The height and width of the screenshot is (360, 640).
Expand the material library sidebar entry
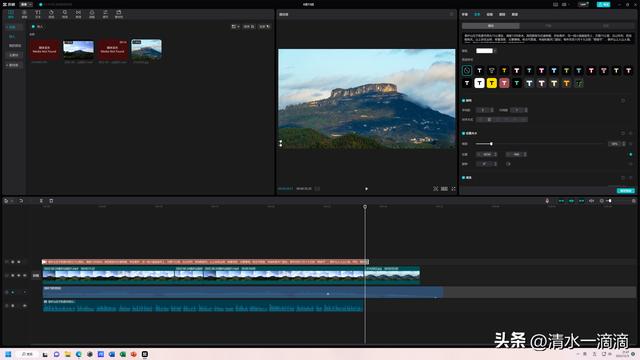pyautogui.click(x=13, y=65)
